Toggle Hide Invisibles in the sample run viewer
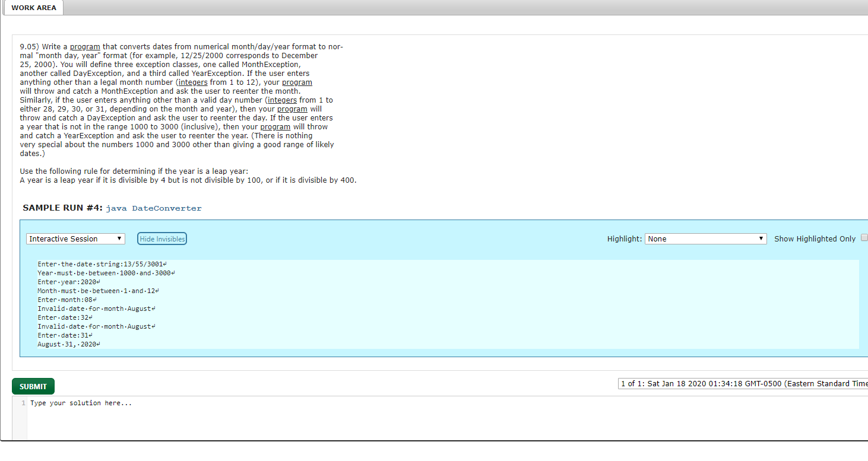Viewport: 868px width, 461px height. tap(161, 238)
